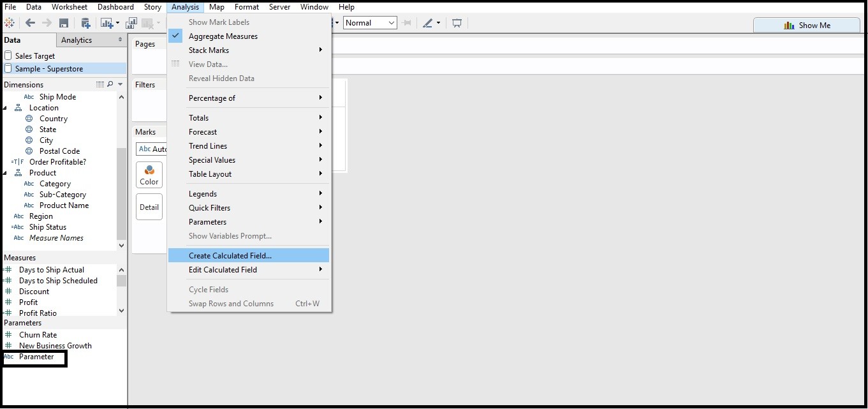Open the Tableau start page icon

click(10, 22)
